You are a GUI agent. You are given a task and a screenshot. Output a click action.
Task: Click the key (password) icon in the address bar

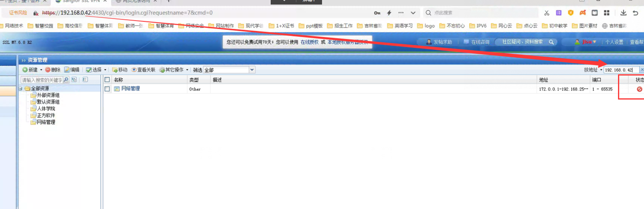(378, 13)
